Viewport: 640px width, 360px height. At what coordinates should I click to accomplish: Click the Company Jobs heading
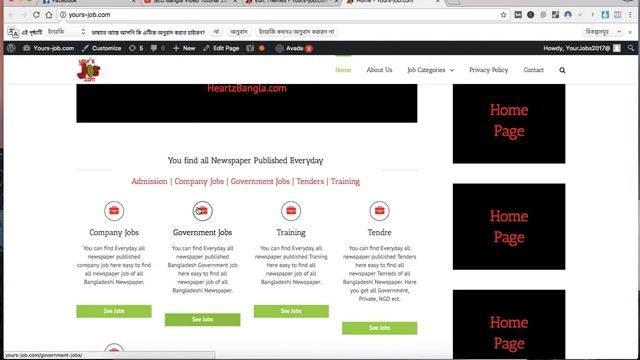tap(114, 233)
